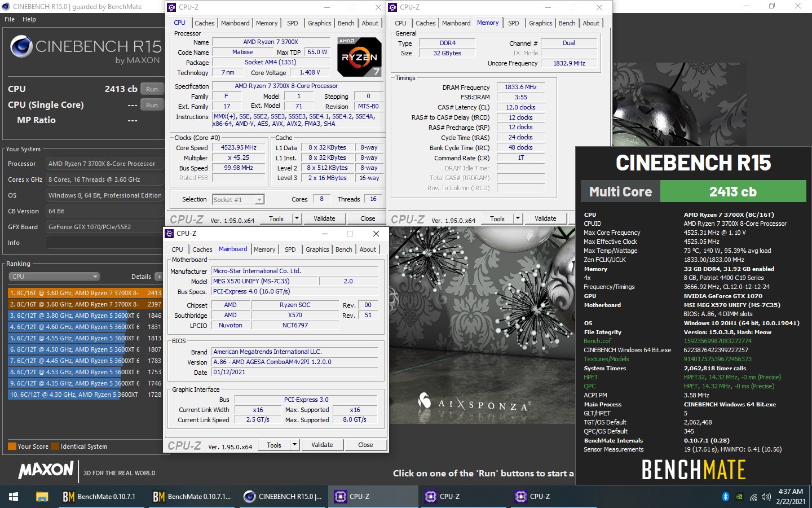Click Core Speed value 4523.95 MHz
The image size is (812, 508).
[239, 147]
